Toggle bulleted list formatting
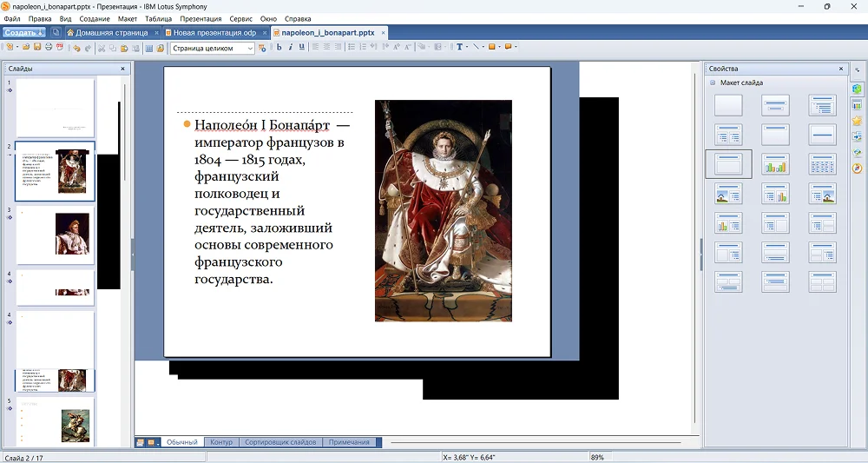This screenshot has height=463, width=868. (x=351, y=48)
